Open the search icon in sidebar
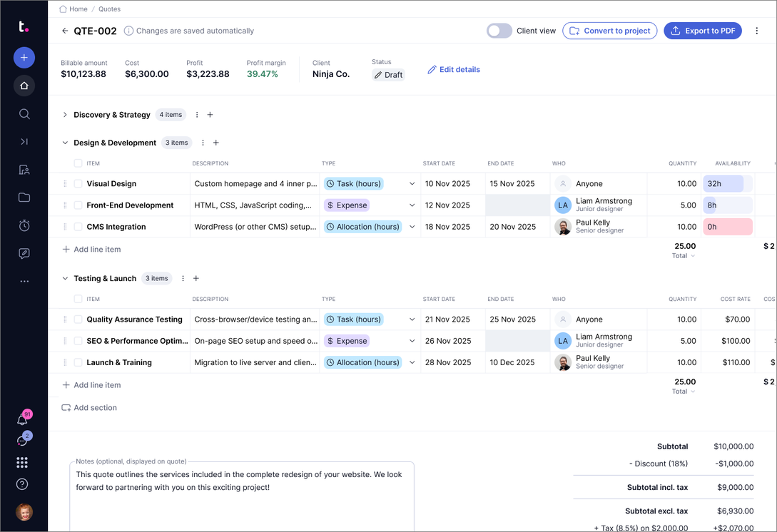The height and width of the screenshot is (532, 777). pos(24,114)
